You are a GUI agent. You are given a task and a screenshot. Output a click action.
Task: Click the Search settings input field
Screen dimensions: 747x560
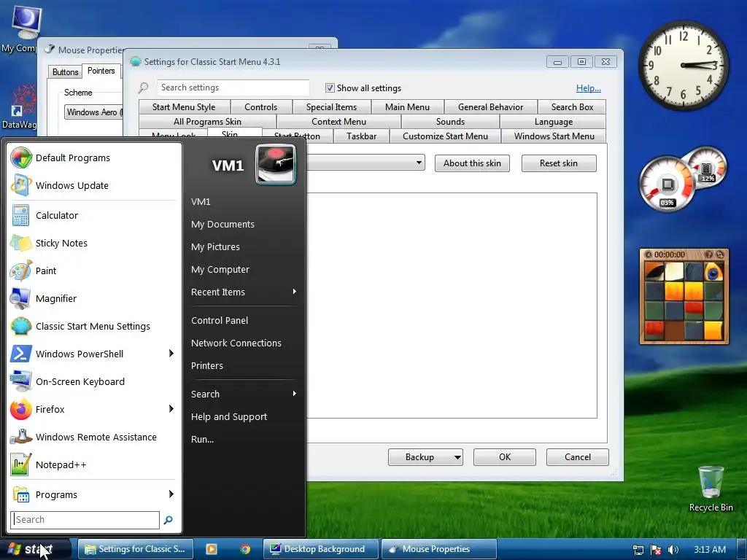(x=233, y=87)
